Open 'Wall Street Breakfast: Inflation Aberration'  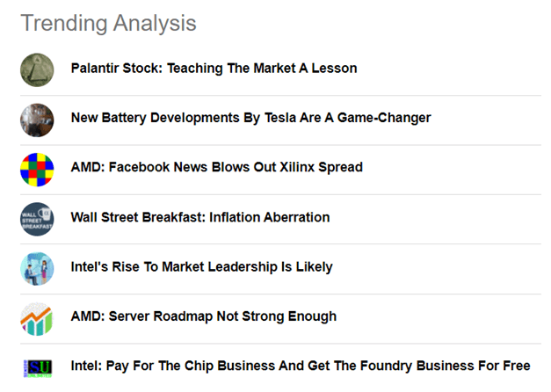[x=200, y=217]
